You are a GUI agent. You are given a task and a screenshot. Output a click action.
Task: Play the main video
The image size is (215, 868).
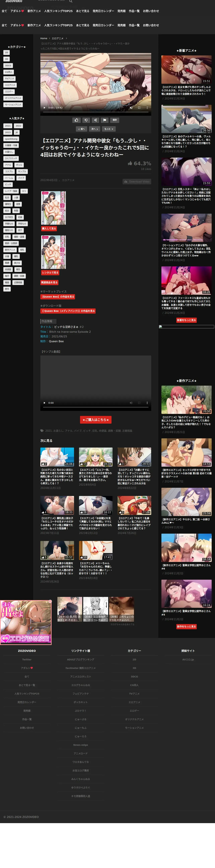[44, 108]
